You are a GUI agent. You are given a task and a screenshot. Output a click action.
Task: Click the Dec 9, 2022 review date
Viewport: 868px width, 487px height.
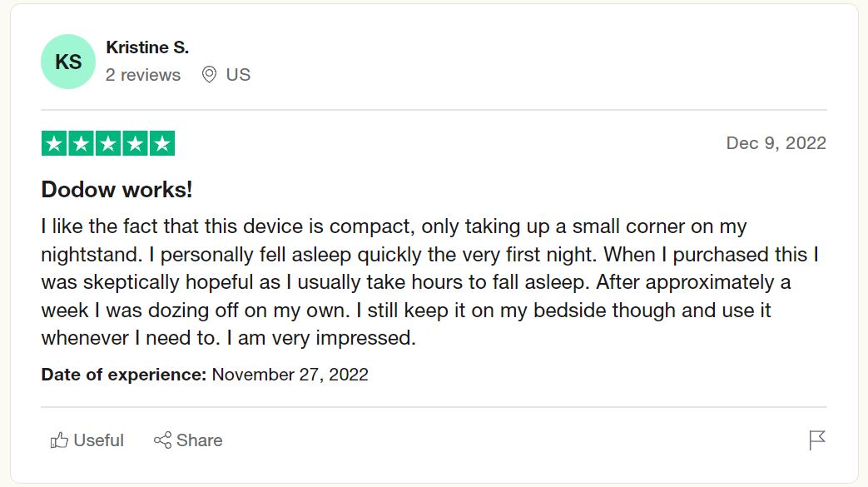[776, 143]
